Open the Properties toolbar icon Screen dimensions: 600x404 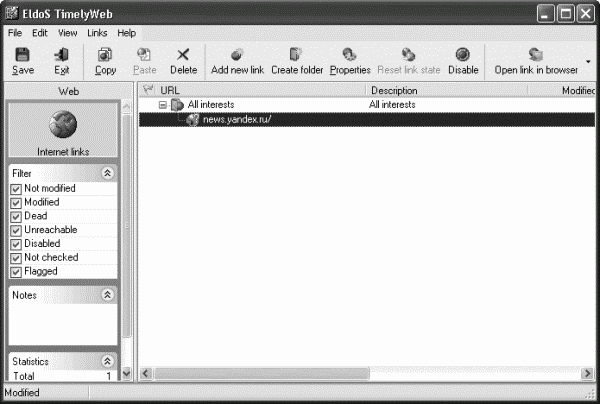click(349, 55)
